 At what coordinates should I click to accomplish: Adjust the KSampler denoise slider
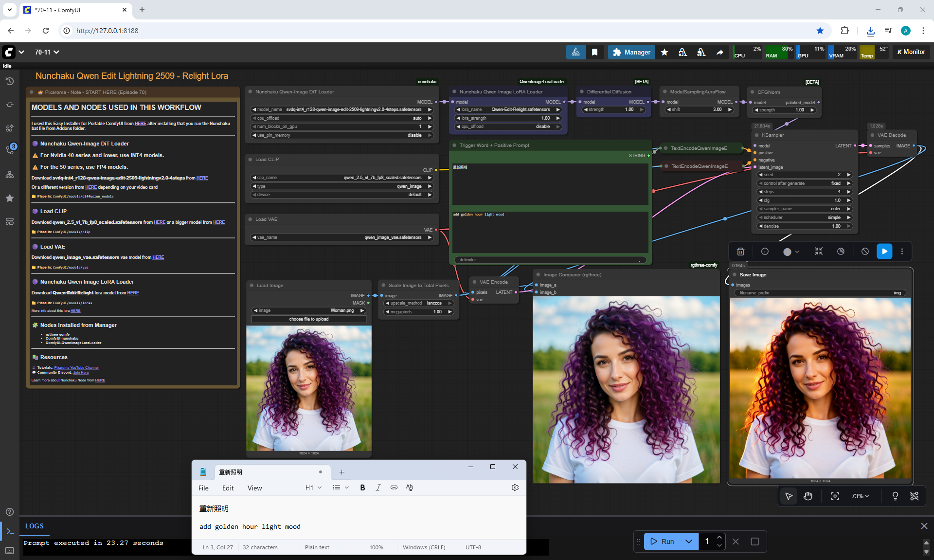click(x=805, y=226)
